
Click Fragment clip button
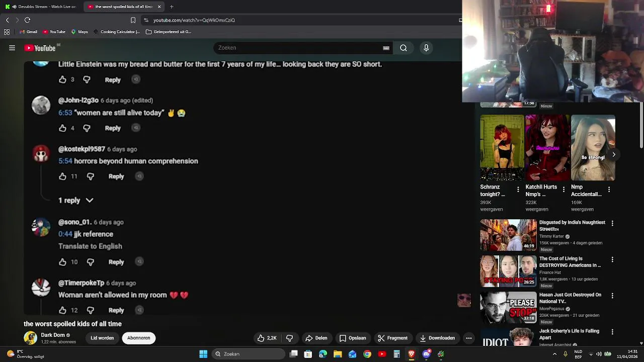tap(392, 338)
